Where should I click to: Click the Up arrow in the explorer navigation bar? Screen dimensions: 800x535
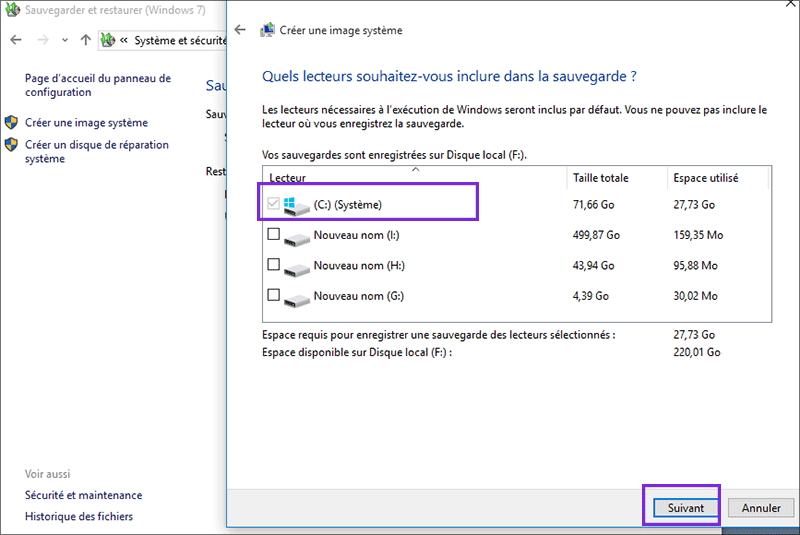85,41
